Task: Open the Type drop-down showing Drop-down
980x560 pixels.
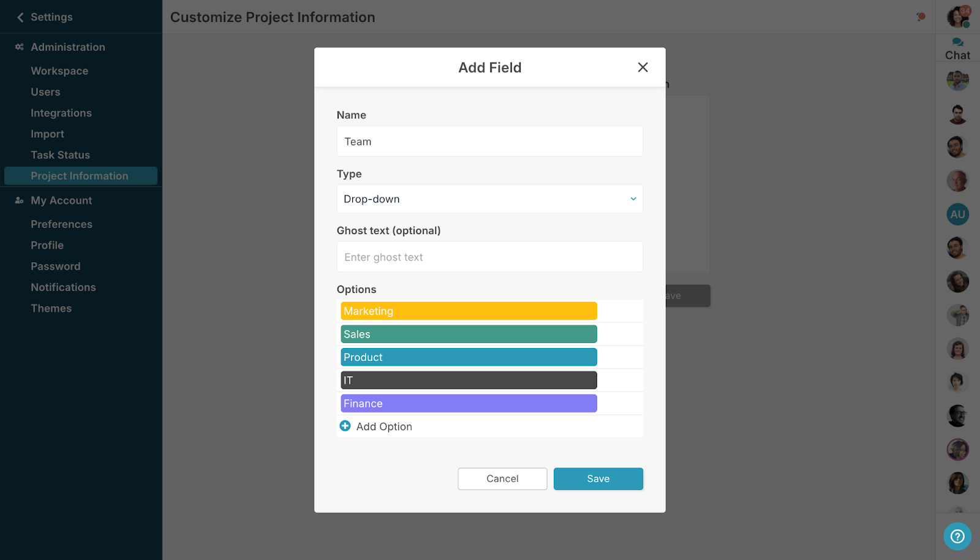Action: click(489, 199)
